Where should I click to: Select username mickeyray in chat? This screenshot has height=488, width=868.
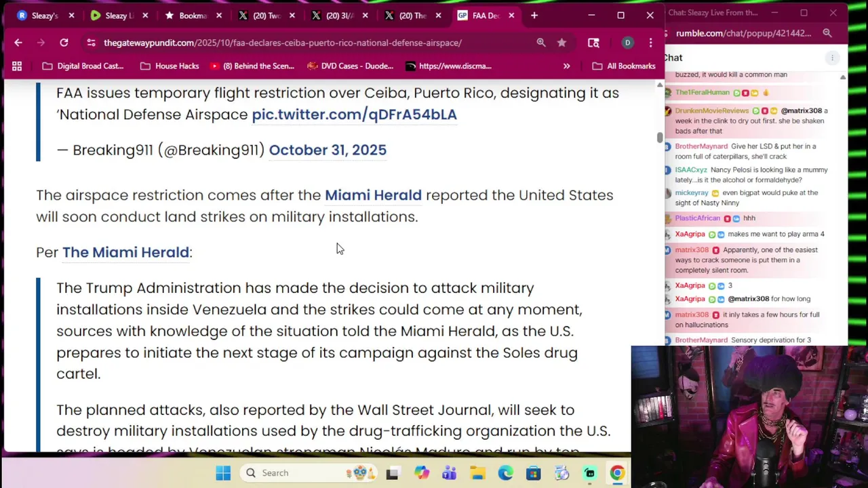pyautogui.click(x=692, y=192)
